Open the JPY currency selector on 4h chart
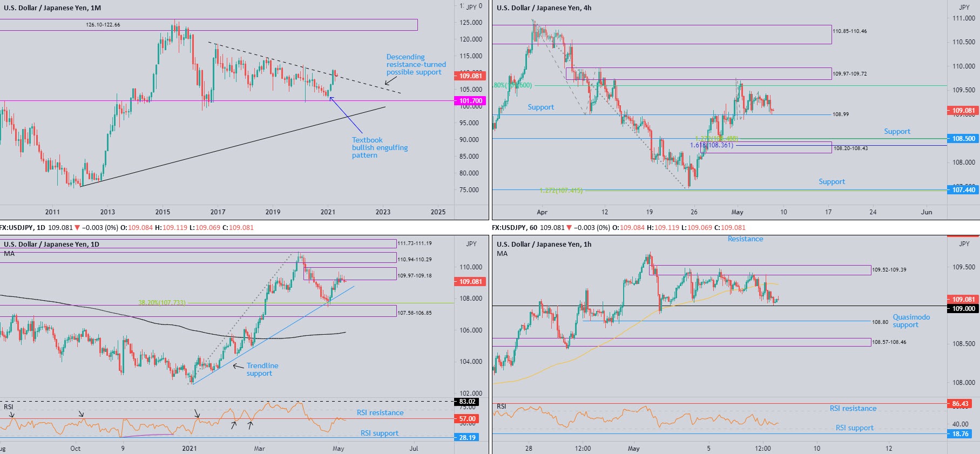The image size is (980, 454). click(x=964, y=8)
